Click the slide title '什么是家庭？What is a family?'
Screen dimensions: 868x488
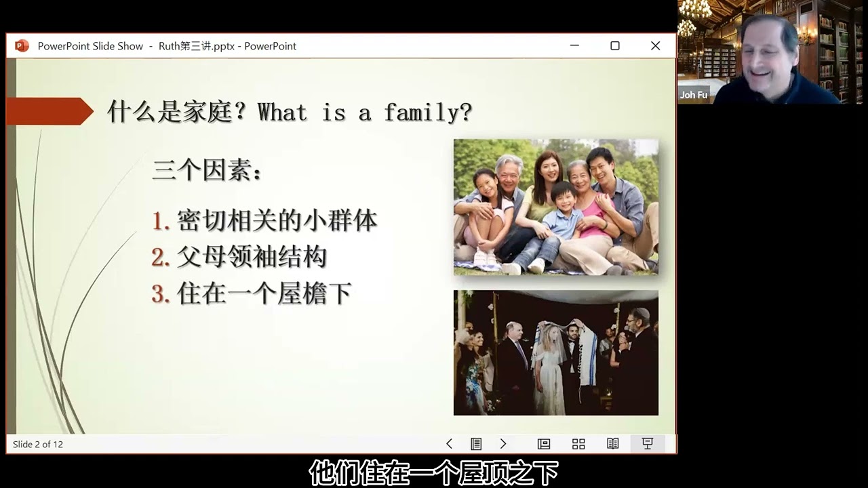tap(290, 112)
